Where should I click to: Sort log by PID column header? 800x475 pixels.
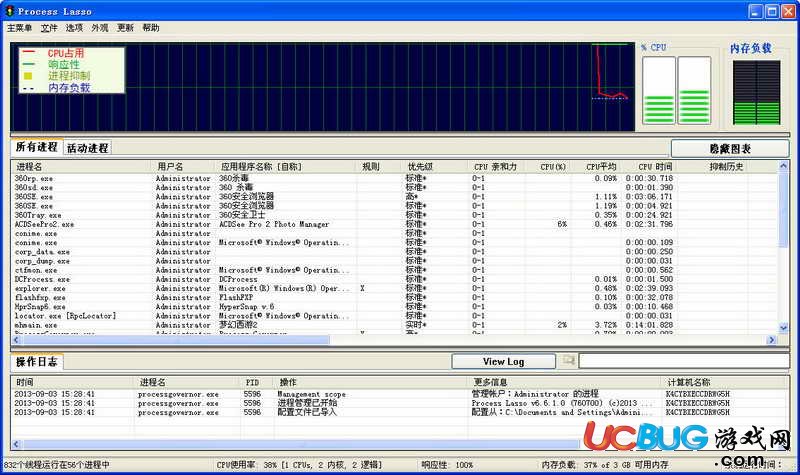click(257, 382)
